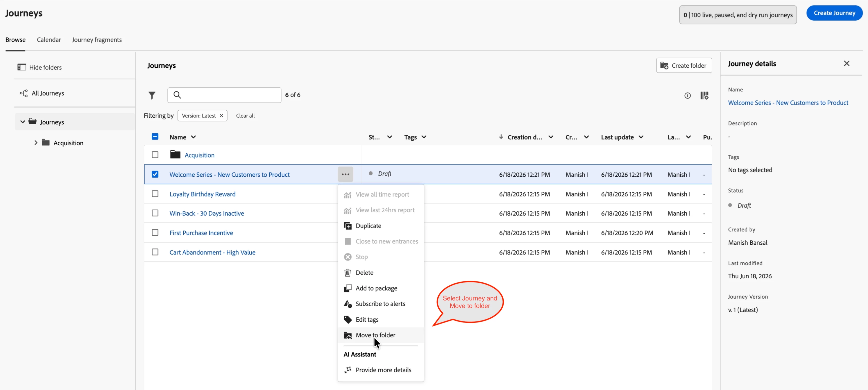
Task: Open the Win-Back - 30 Days Inactive link
Action: (207, 213)
